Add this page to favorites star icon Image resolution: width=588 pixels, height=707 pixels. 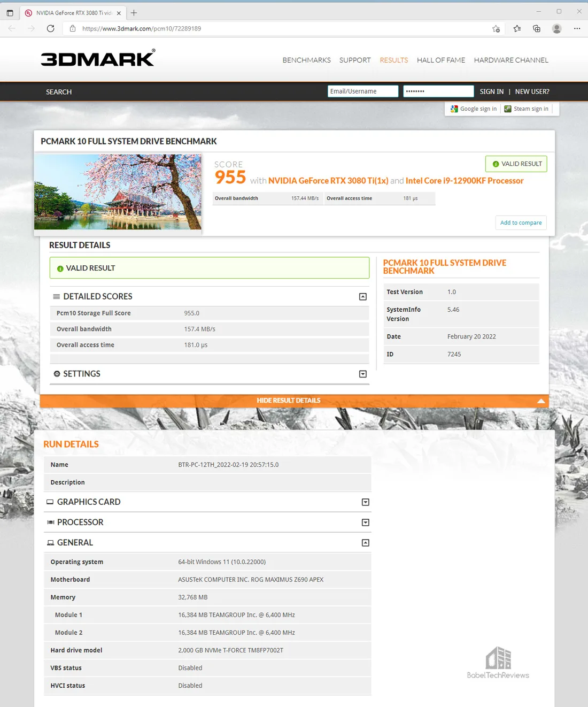(x=496, y=28)
